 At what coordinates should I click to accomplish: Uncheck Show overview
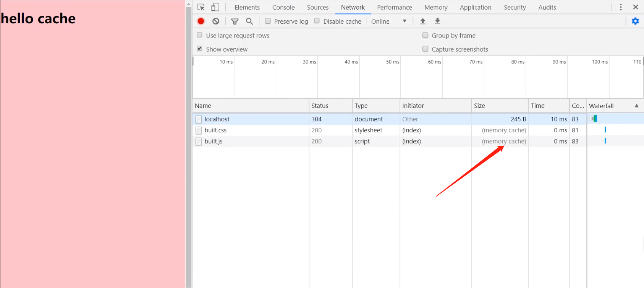pyautogui.click(x=199, y=49)
